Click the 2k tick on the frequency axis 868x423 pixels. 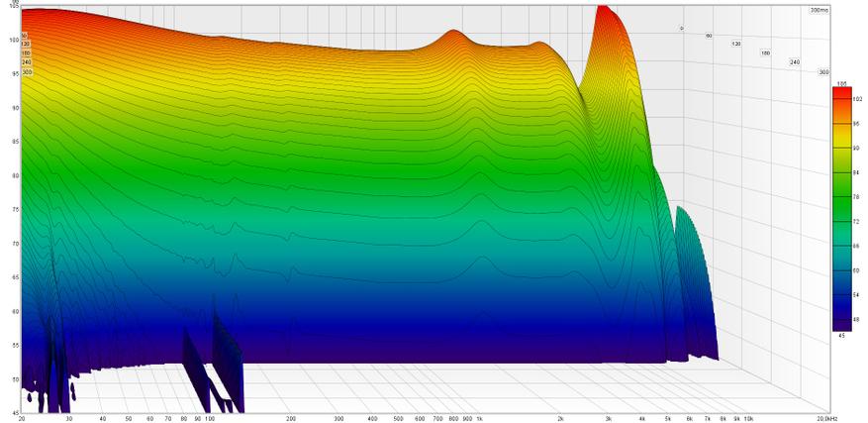(x=560, y=418)
